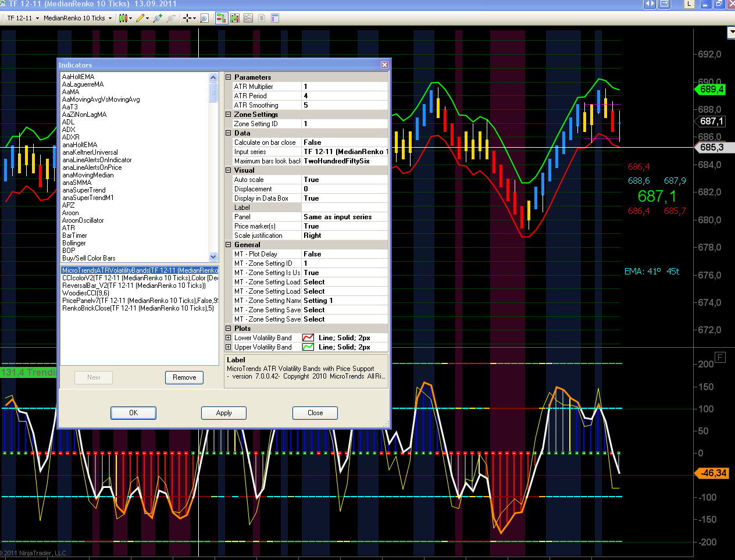
Task: Toggle Display in Data Box value True
Action: (344, 198)
